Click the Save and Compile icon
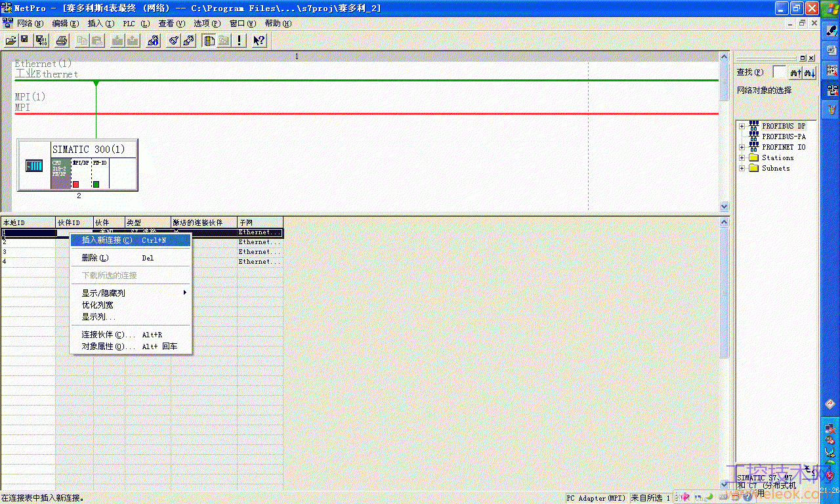Image resolution: width=840 pixels, height=504 pixels. click(x=41, y=41)
